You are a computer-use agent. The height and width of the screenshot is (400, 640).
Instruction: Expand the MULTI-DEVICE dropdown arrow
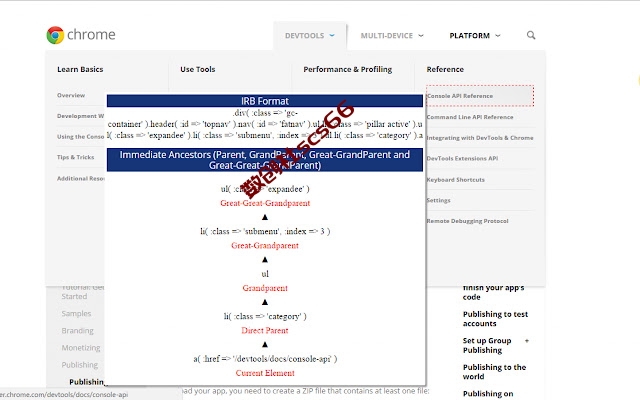[x=421, y=36]
